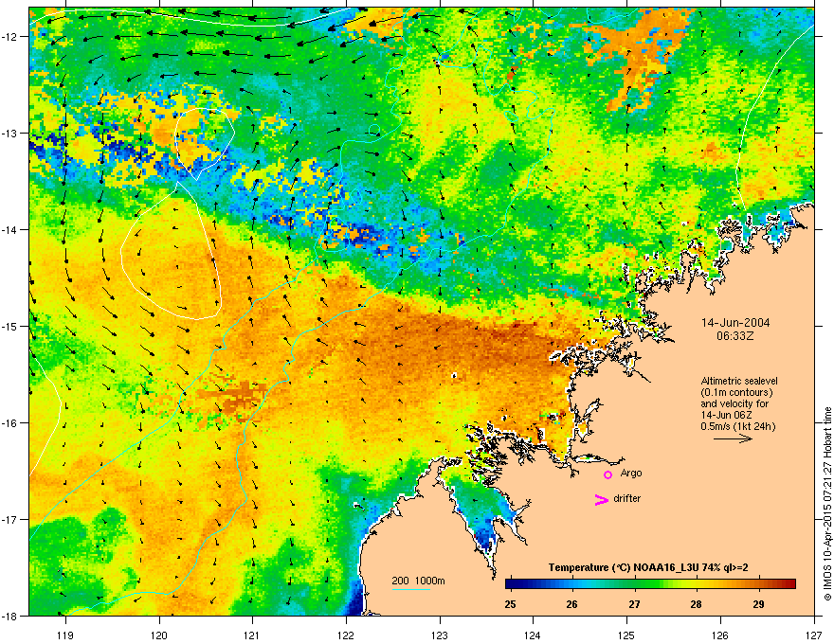
Task: Click the color bar value '26'
Action: pos(571,604)
